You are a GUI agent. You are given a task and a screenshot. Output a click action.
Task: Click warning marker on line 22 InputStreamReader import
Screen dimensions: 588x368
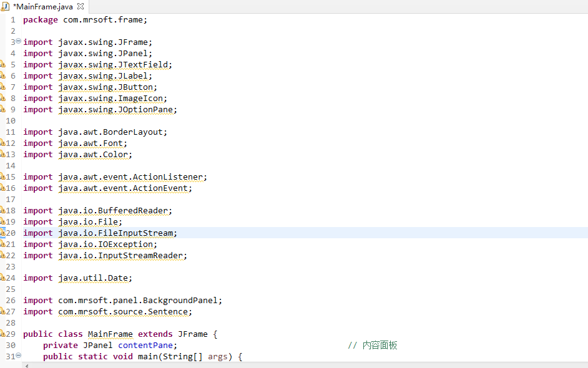pyautogui.click(x=2, y=255)
